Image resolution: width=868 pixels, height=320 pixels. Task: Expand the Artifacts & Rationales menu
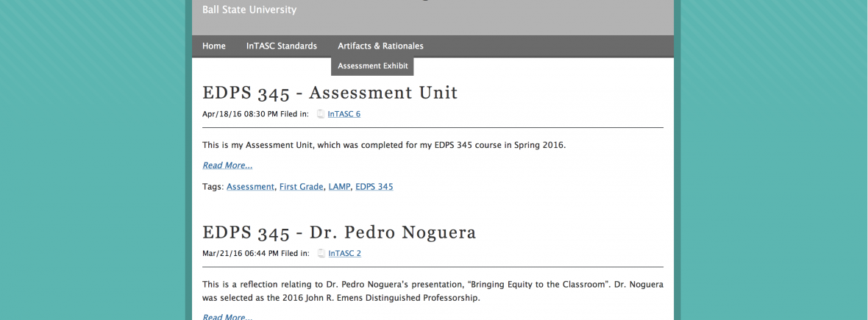380,46
